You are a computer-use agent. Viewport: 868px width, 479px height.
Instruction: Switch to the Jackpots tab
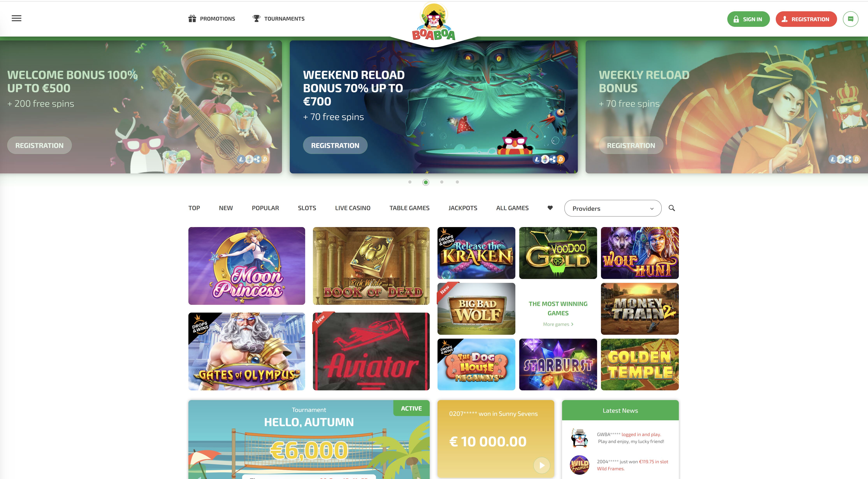pyautogui.click(x=463, y=208)
